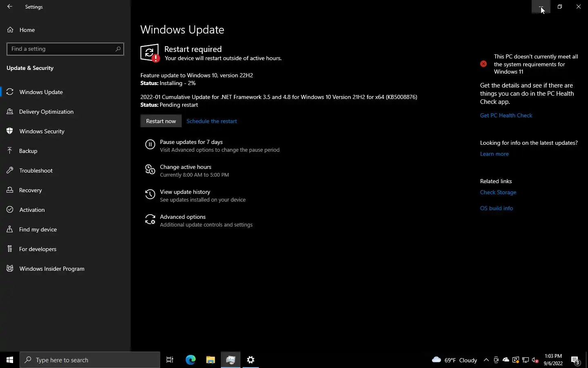Click the Restart now button
This screenshot has height=368, width=588.
tap(161, 121)
